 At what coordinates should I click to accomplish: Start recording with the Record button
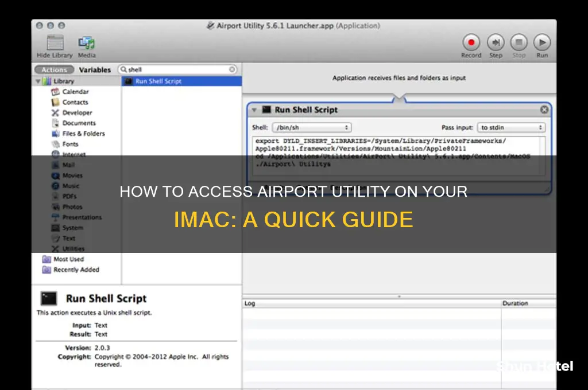471,42
